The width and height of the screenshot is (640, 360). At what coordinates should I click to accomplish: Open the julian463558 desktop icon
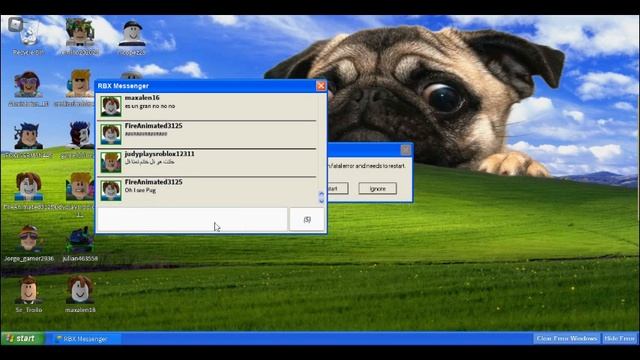pos(80,244)
